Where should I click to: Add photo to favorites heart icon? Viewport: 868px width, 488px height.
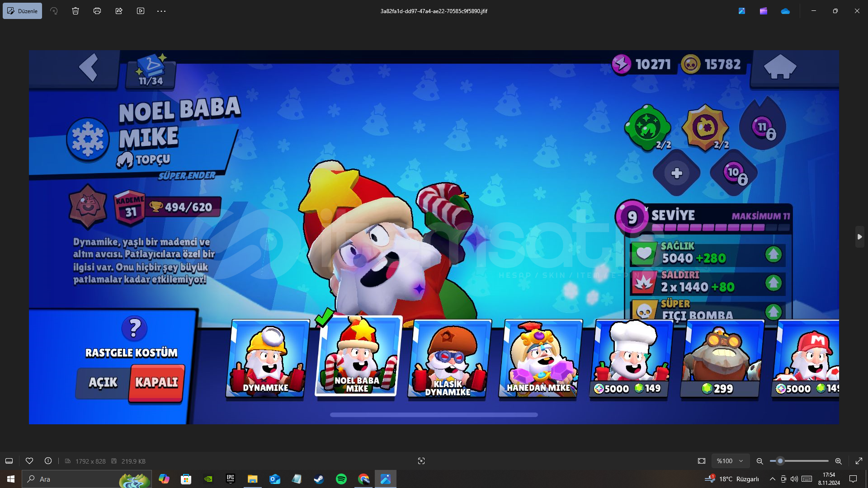[x=29, y=461]
